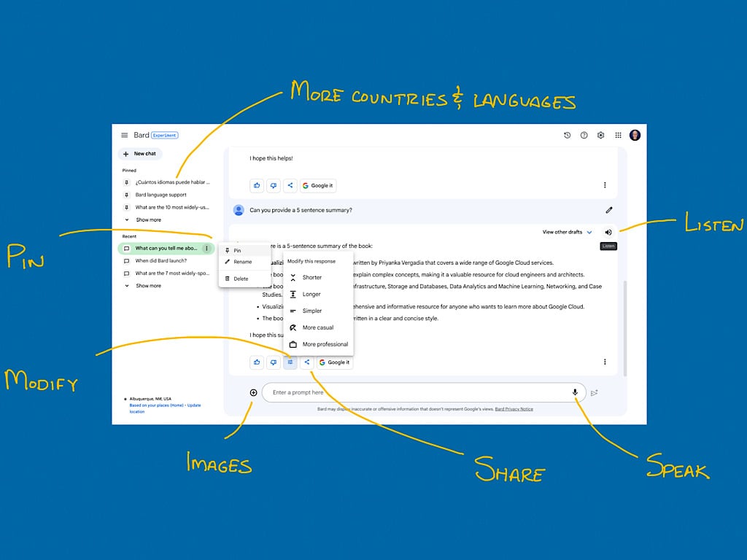Open options for 'What can you tell me abo...' chat
This screenshot has height=560, width=747.
pos(206,249)
